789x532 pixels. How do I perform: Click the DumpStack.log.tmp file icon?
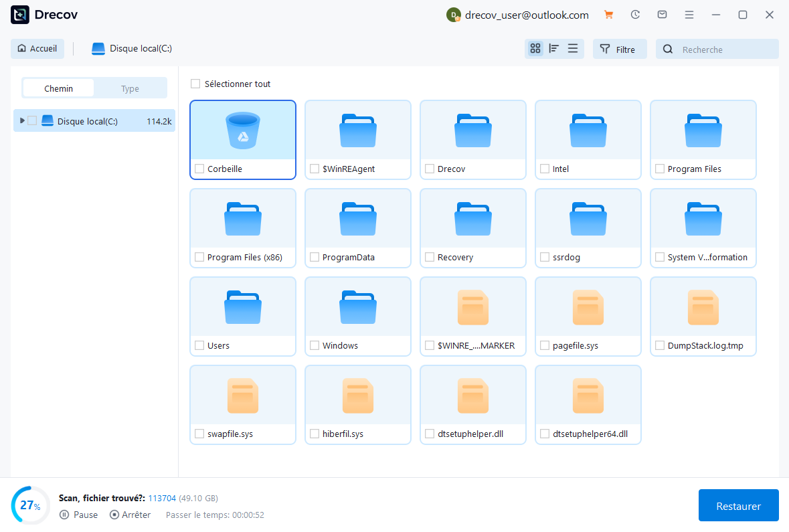(x=703, y=308)
